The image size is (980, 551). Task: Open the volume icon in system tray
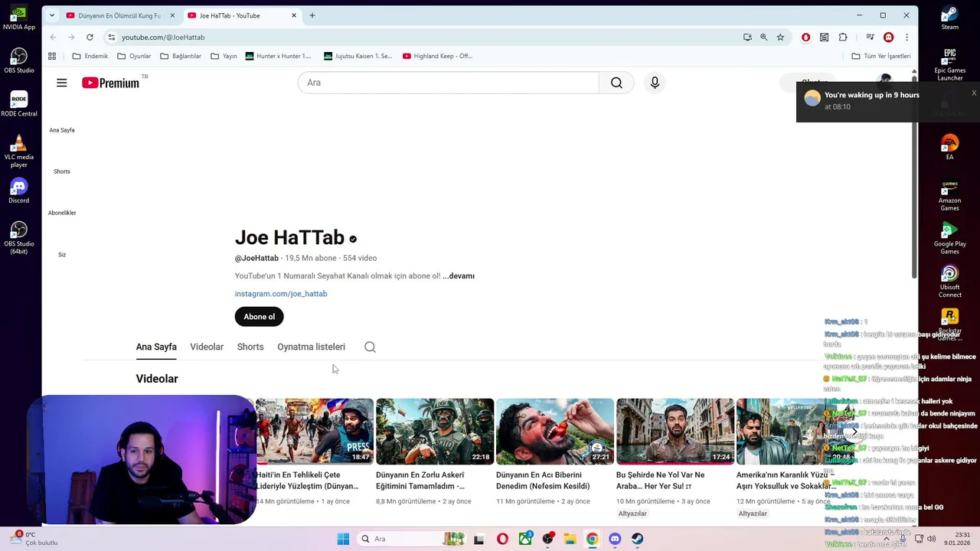click(x=932, y=539)
